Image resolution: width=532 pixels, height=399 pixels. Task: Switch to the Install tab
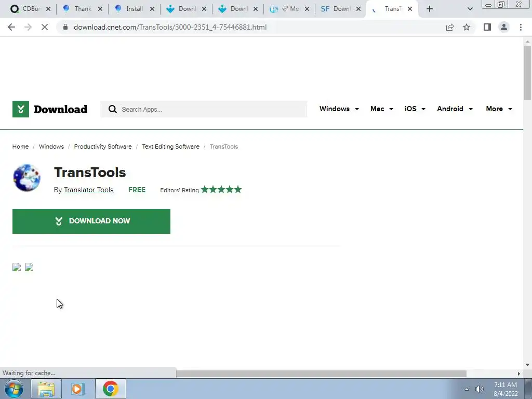135,9
